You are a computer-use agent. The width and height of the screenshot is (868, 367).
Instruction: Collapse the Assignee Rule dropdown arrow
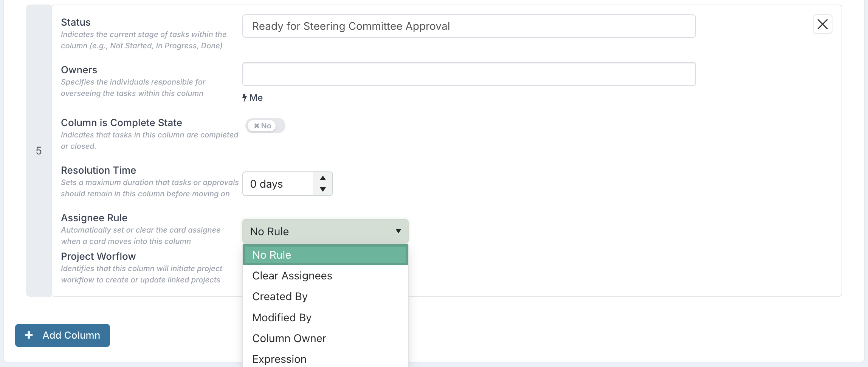[398, 231]
